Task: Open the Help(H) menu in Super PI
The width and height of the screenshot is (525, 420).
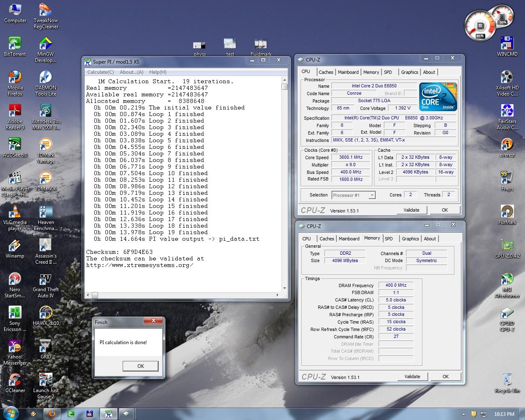Action: click(157, 72)
